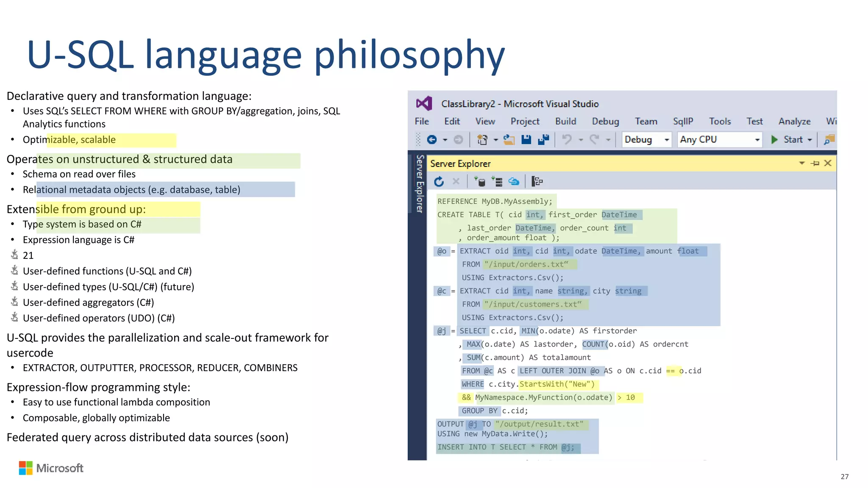The width and height of the screenshot is (868, 488).
Task: Toggle auto-hide pin on Server Explorer
Action: pos(815,164)
